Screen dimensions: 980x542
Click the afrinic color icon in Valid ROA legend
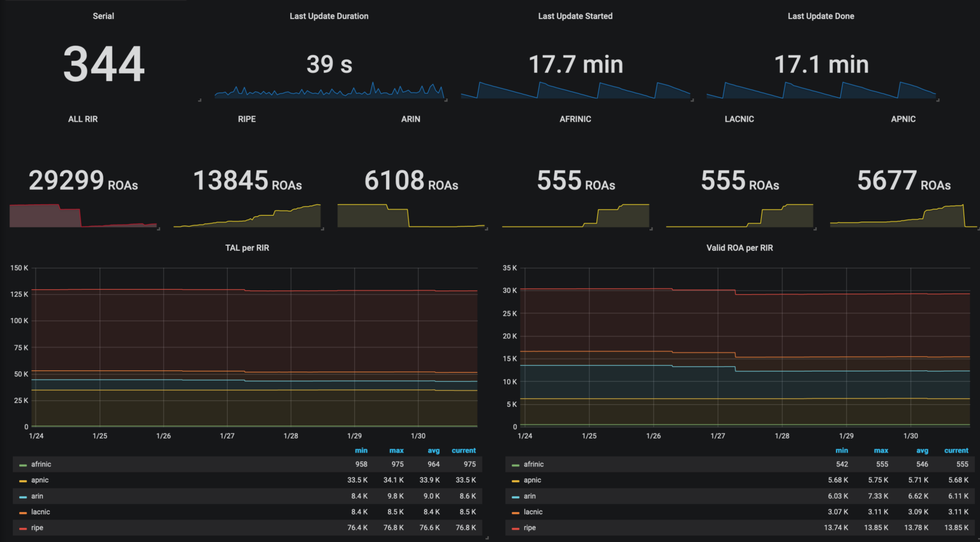(515, 464)
